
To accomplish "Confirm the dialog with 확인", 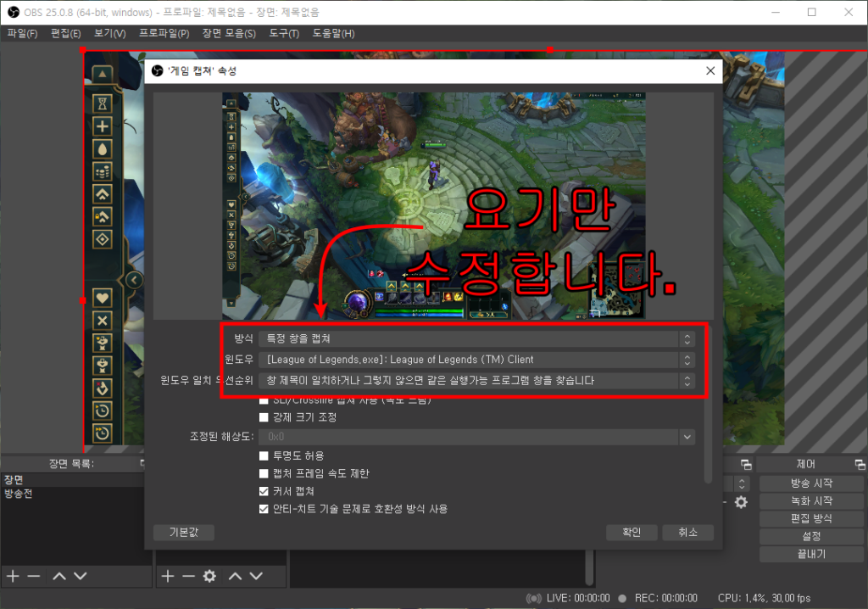I will click(632, 533).
